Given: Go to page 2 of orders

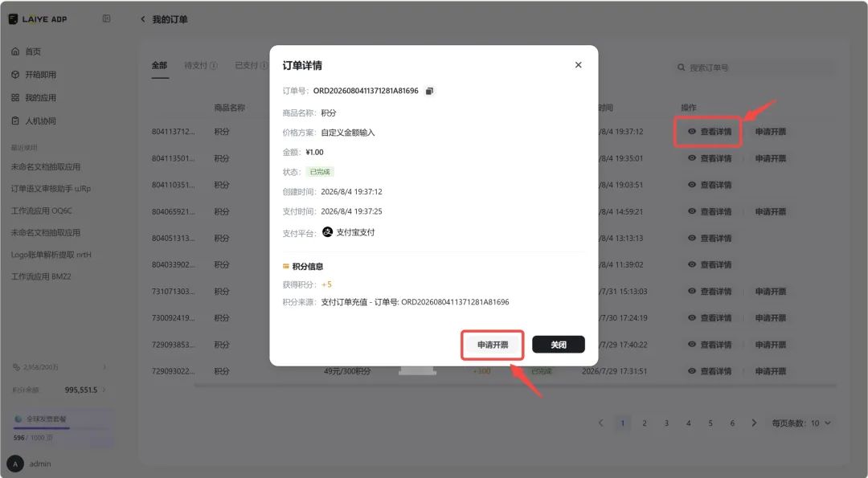Looking at the screenshot, I should coord(645,423).
